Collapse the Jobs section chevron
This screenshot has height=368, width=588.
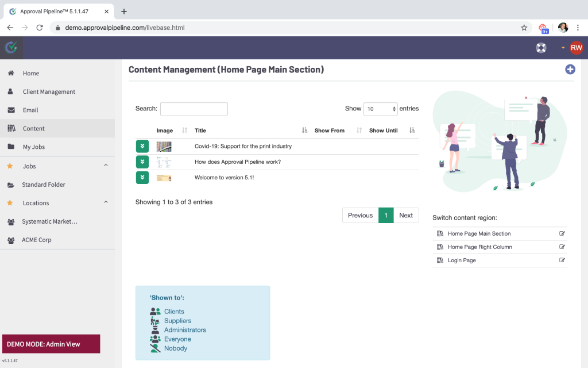pyautogui.click(x=106, y=165)
